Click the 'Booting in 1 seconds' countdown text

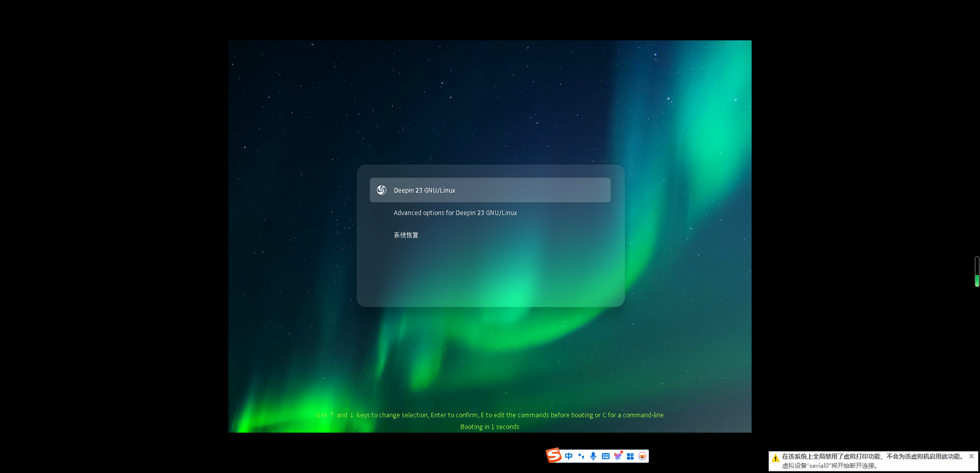[x=490, y=427]
